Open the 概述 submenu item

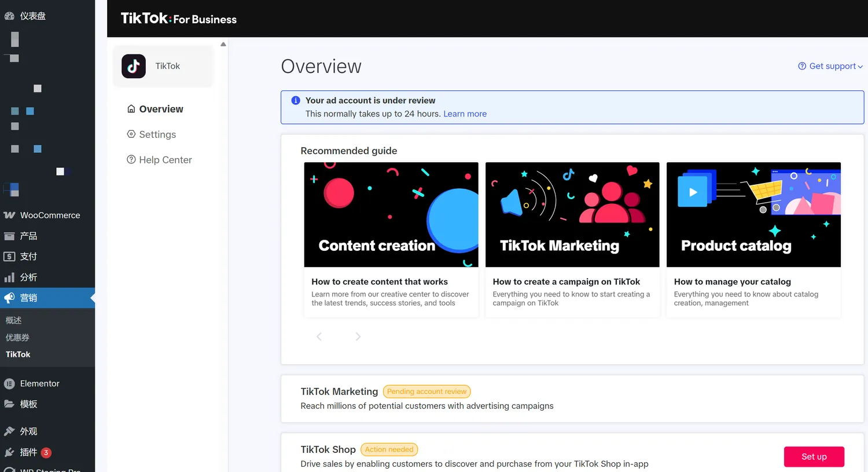(14, 320)
